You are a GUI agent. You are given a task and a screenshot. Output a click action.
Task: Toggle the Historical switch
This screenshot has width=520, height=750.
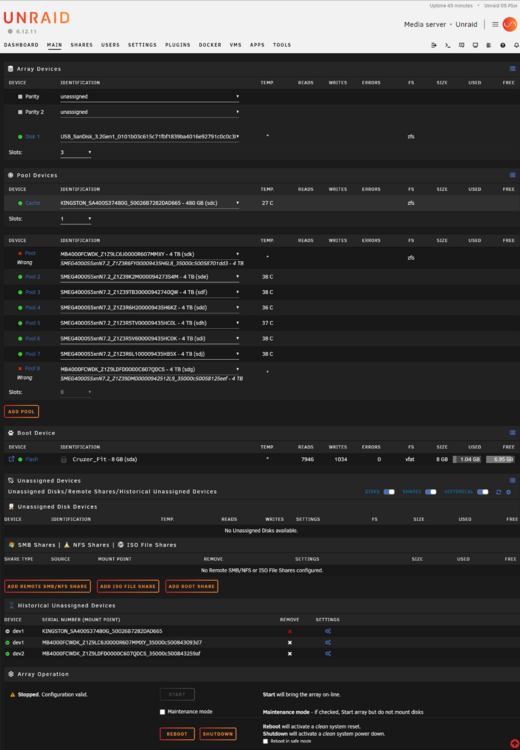pos(483,492)
